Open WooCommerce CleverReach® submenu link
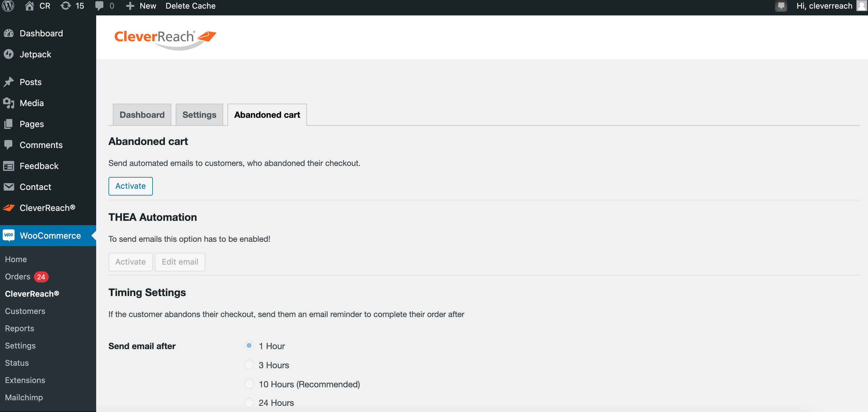This screenshot has height=412, width=868. 32,294
